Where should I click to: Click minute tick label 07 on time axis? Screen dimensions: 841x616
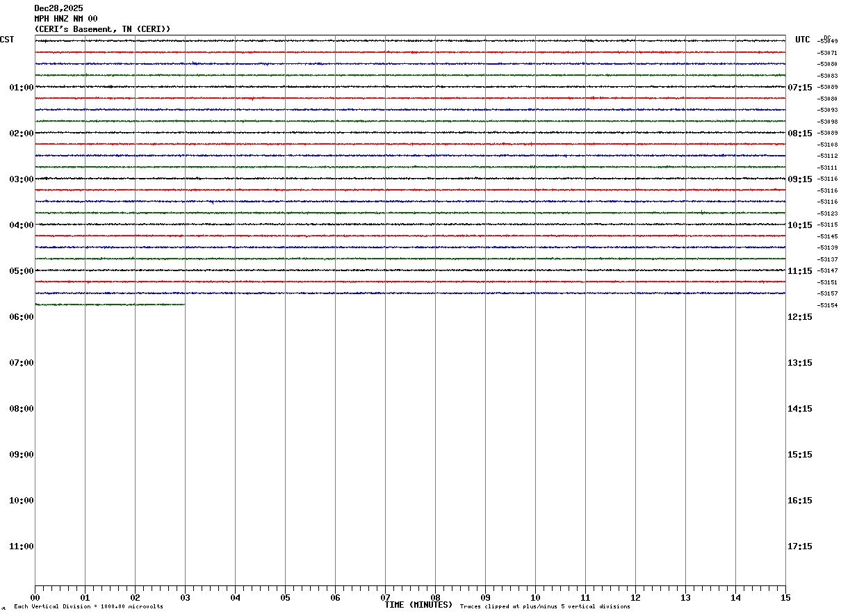click(x=385, y=598)
